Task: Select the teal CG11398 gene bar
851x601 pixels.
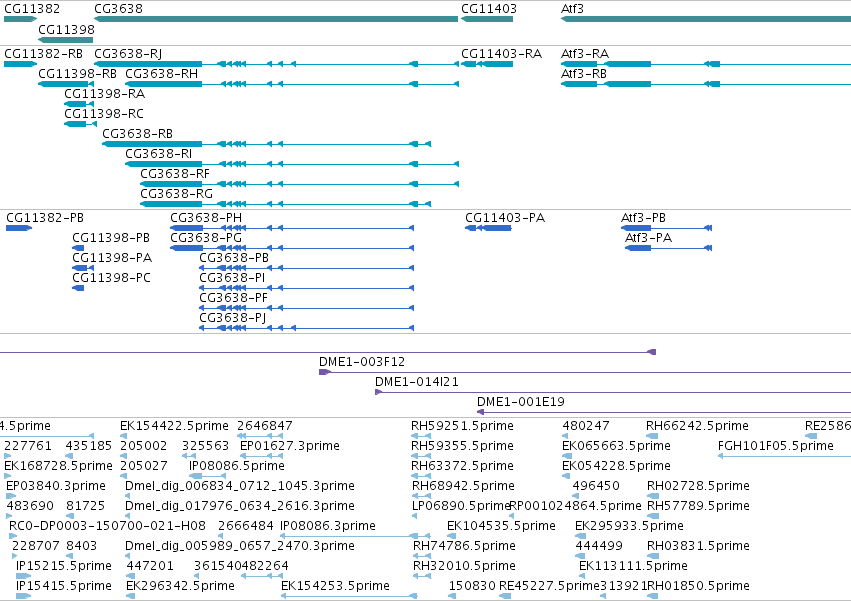Action: (x=66, y=40)
